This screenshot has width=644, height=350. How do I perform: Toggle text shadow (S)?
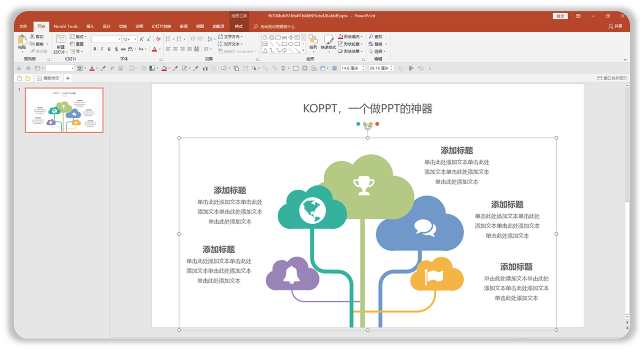tap(116, 49)
